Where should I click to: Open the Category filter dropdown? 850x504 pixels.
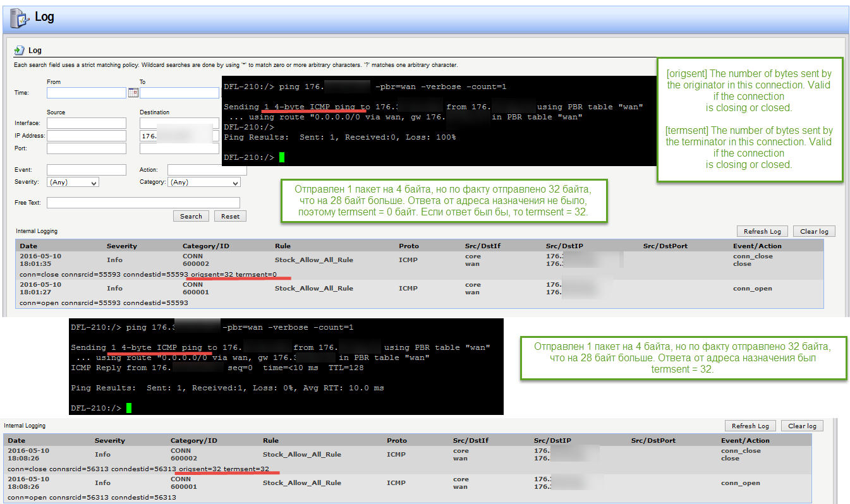tap(205, 183)
